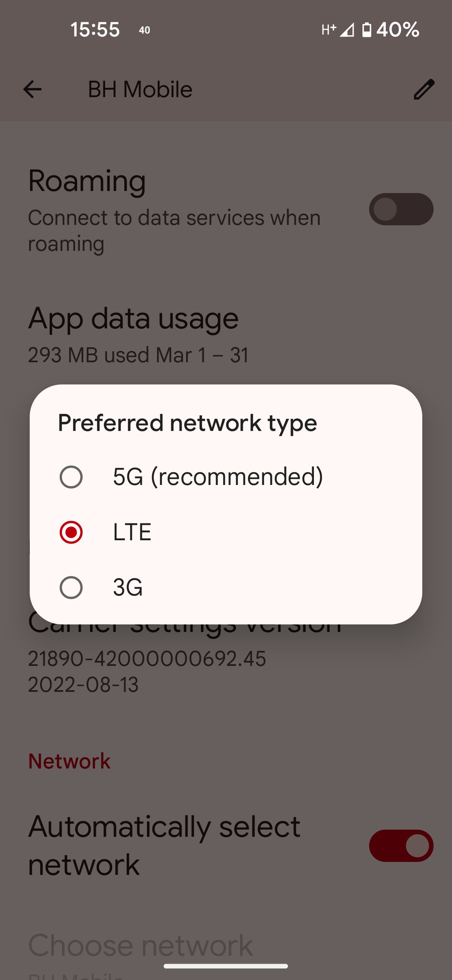Open Choose network entry

tap(226, 953)
